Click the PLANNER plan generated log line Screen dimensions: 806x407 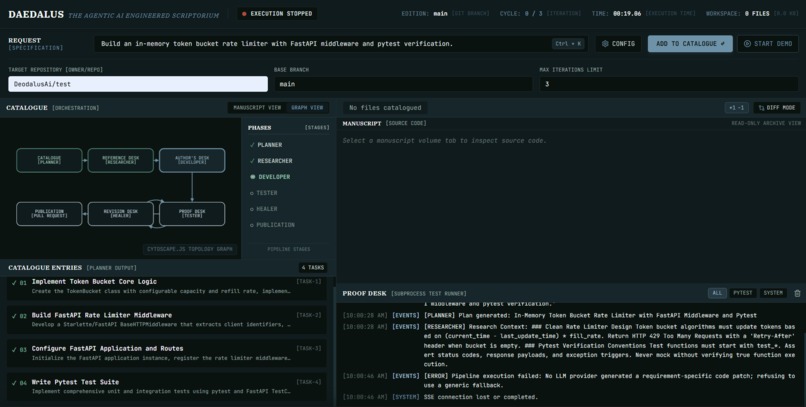tap(549, 316)
